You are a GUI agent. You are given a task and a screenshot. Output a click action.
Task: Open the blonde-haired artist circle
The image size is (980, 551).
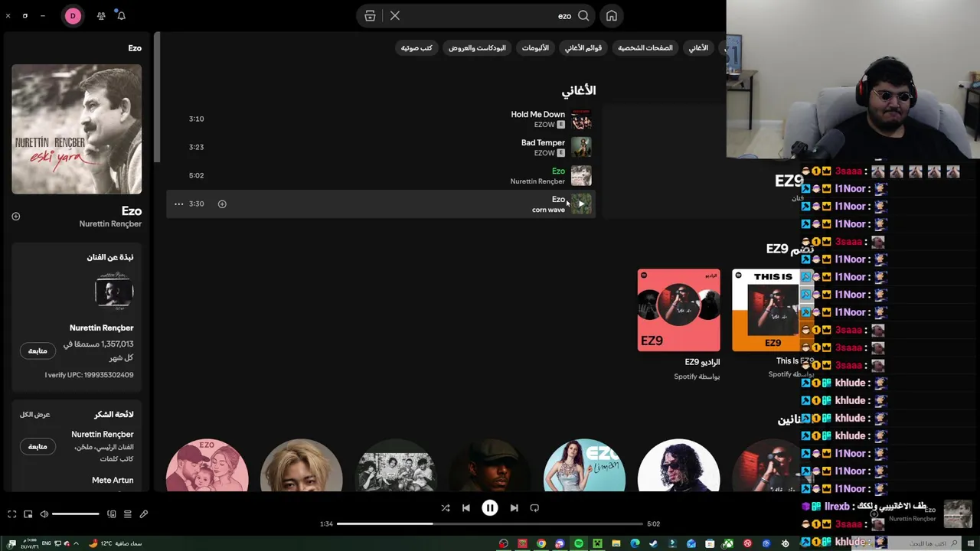[301, 465]
